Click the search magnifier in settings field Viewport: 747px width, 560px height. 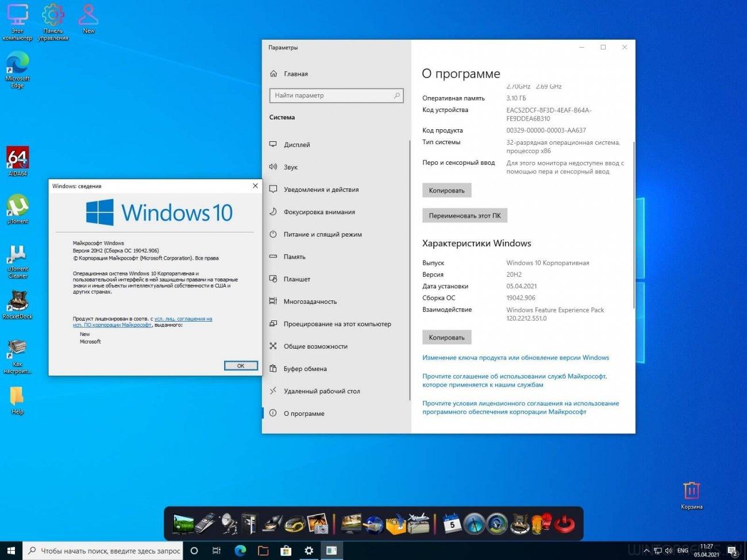(396, 95)
